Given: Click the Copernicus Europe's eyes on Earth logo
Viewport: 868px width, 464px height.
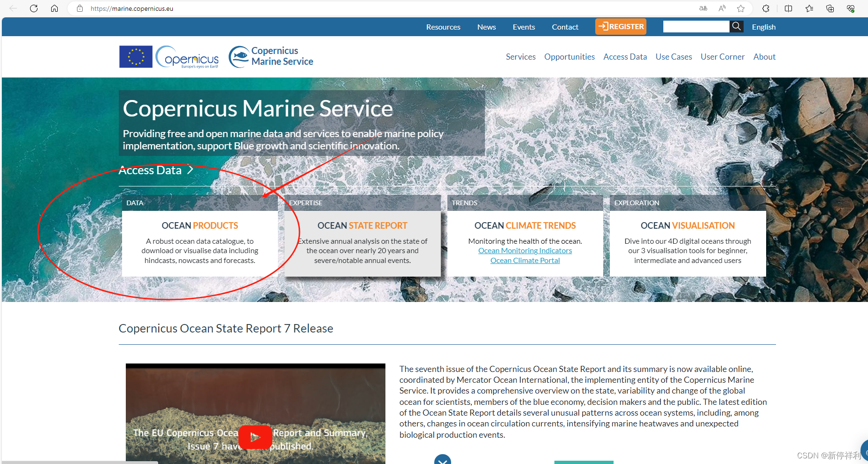Looking at the screenshot, I should coord(187,57).
